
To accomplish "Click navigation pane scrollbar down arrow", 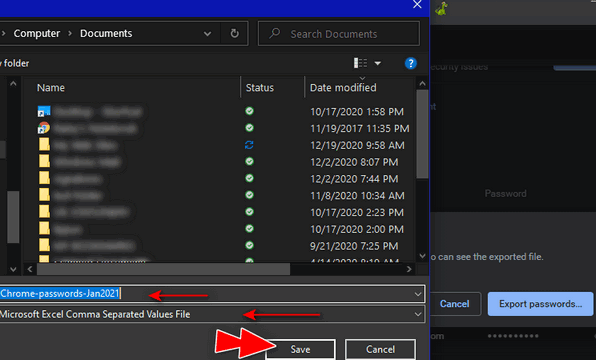I will (13, 269).
